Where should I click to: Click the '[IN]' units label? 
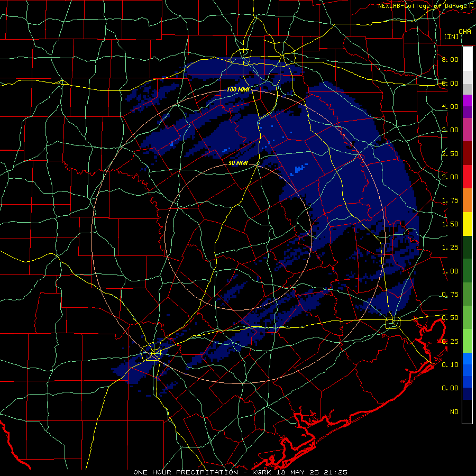[x=452, y=36]
